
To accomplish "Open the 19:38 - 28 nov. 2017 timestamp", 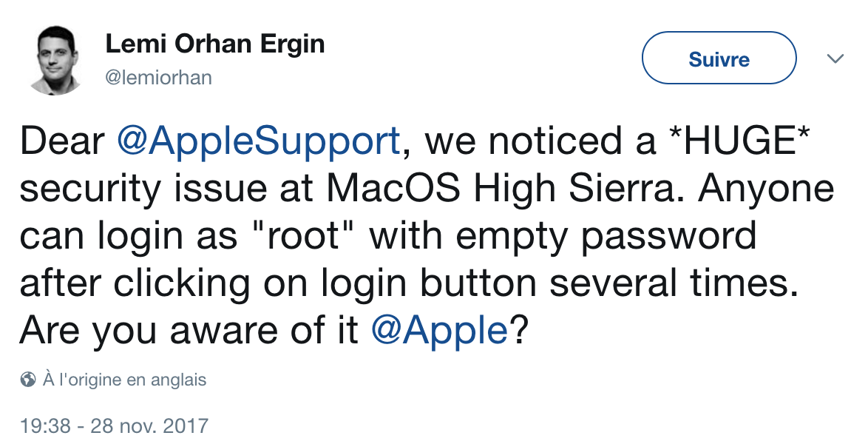I will pyautogui.click(x=114, y=425).
